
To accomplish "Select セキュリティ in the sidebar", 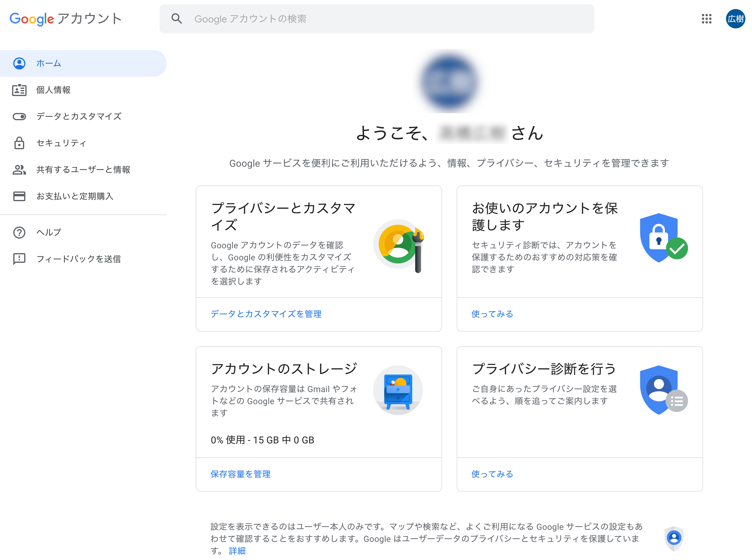I will [61, 143].
